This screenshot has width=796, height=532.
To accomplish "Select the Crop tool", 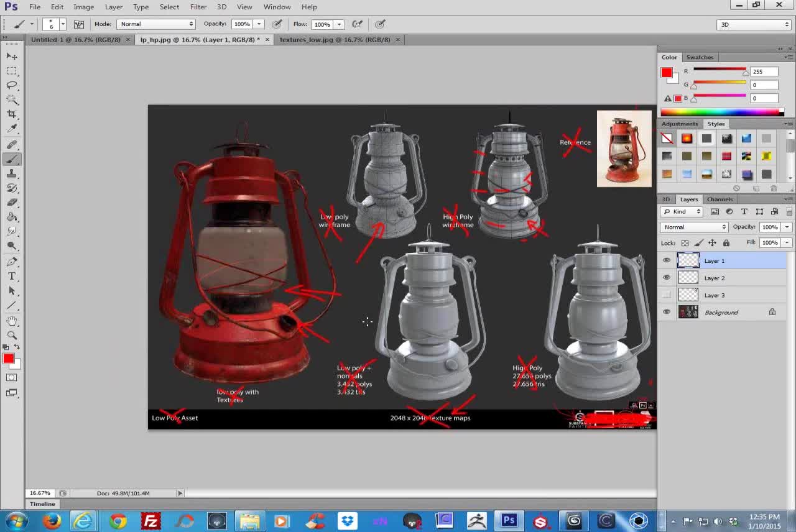I will click(12, 114).
